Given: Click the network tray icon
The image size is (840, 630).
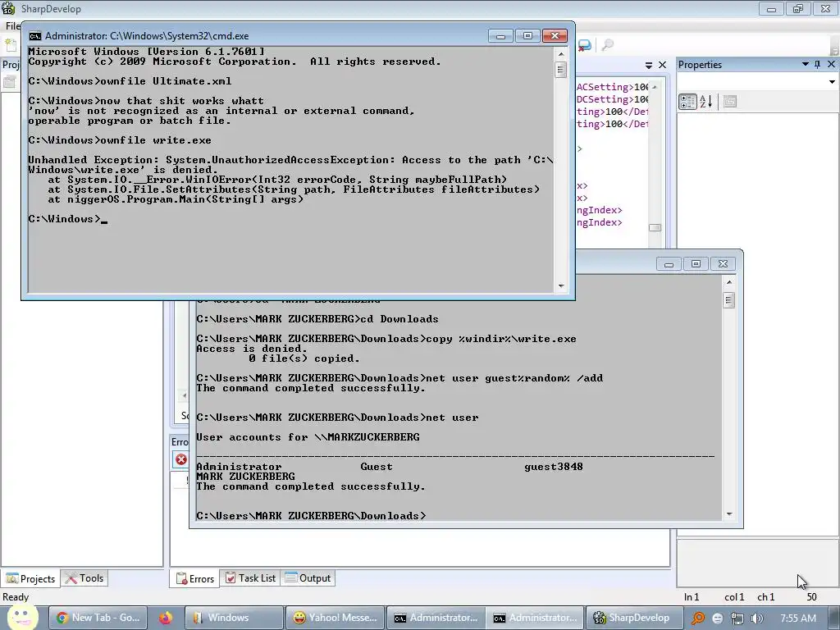Looking at the screenshot, I should coord(737,619).
